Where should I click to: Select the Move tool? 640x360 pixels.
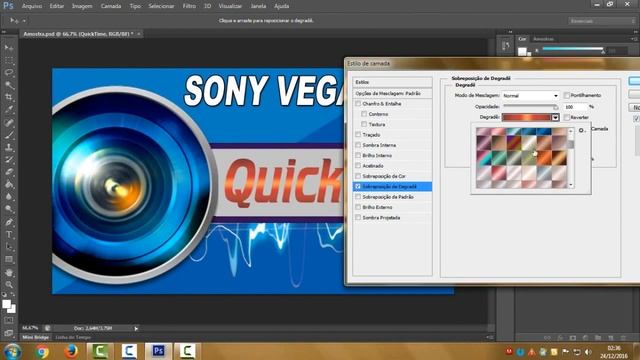click(9, 48)
